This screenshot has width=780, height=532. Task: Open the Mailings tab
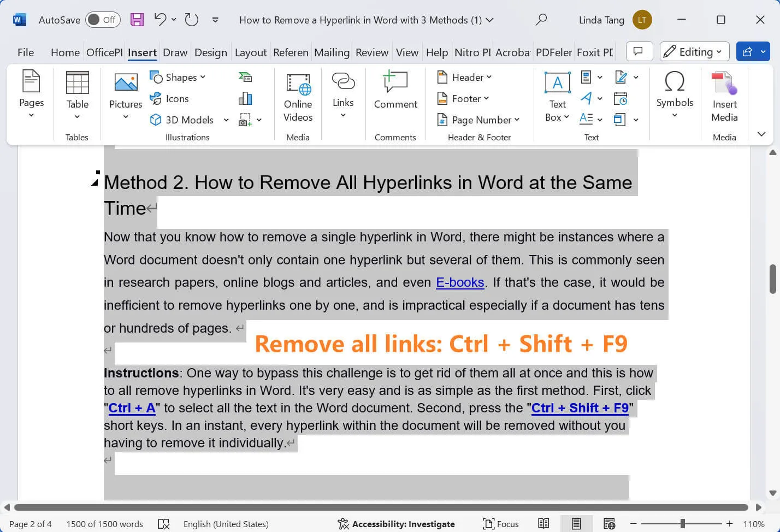pyautogui.click(x=332, y=52)
